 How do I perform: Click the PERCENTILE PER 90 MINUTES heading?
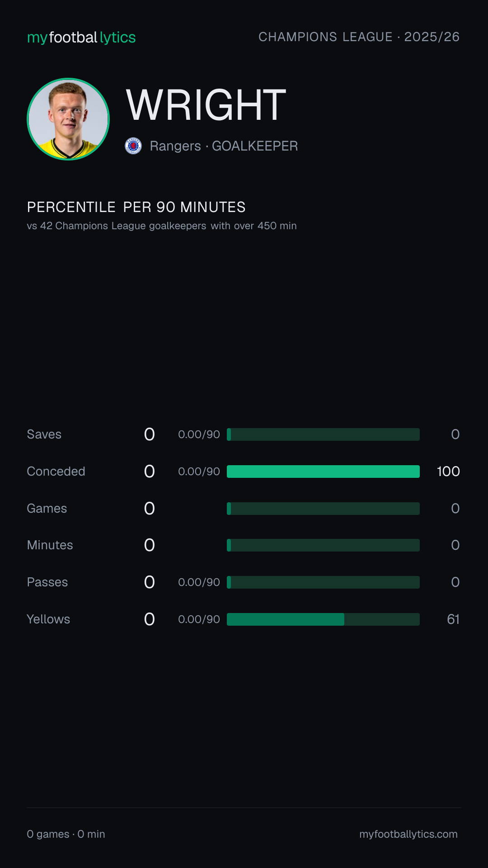click(x=136, y=207)
